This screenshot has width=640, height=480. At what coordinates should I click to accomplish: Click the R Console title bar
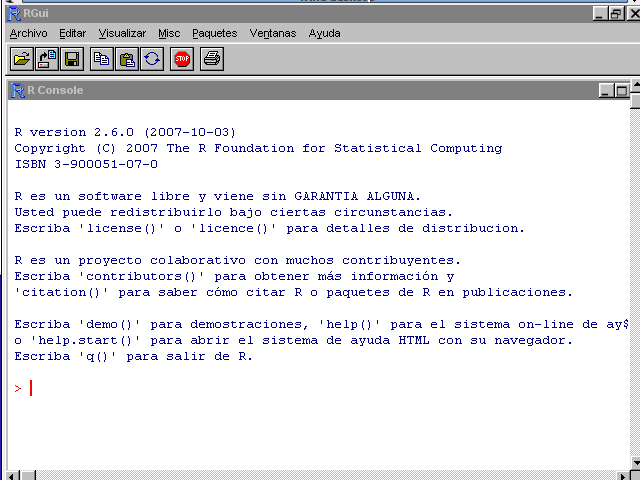tap(300, 90)
